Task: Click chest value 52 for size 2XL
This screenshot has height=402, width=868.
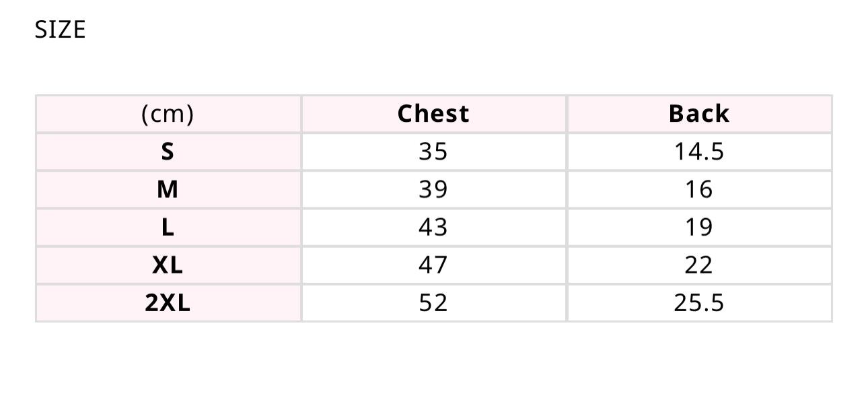Action: point(433,302)
